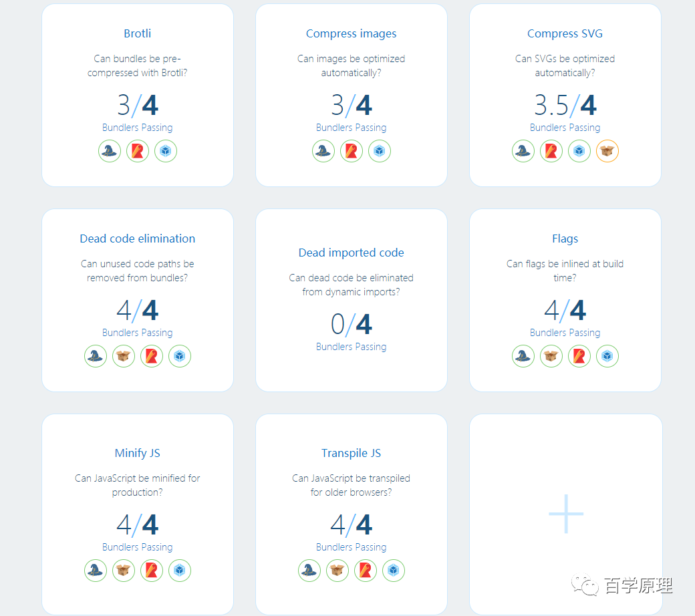Open browserify result in Compress SVG card

523,151
